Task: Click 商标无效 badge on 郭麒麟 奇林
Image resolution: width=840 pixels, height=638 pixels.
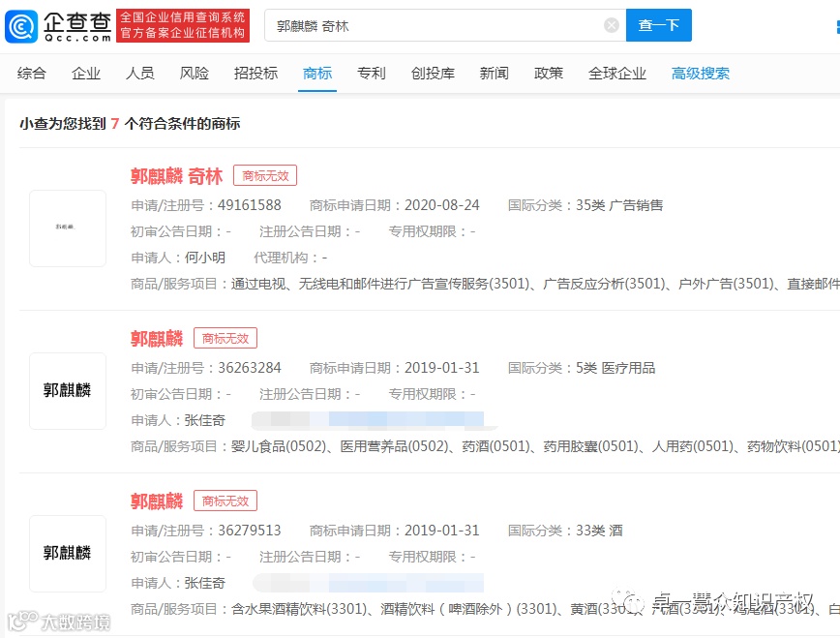Action: click(x=265, y=176)
